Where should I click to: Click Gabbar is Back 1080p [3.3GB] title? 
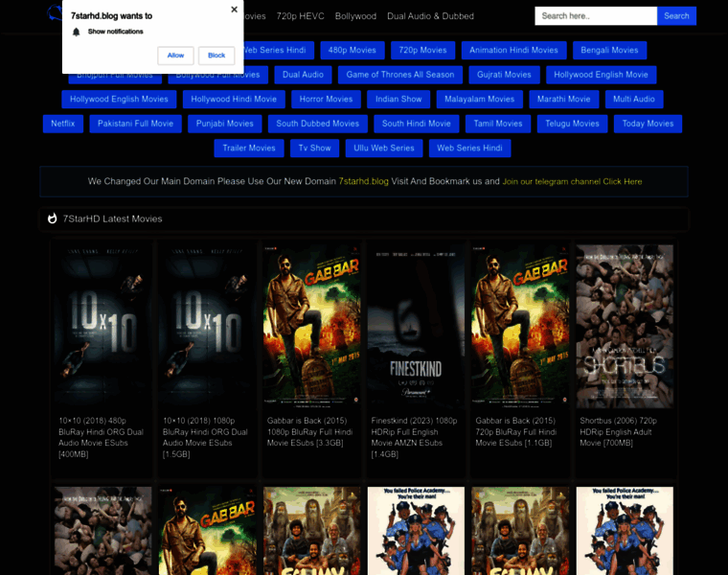[309, 432]
